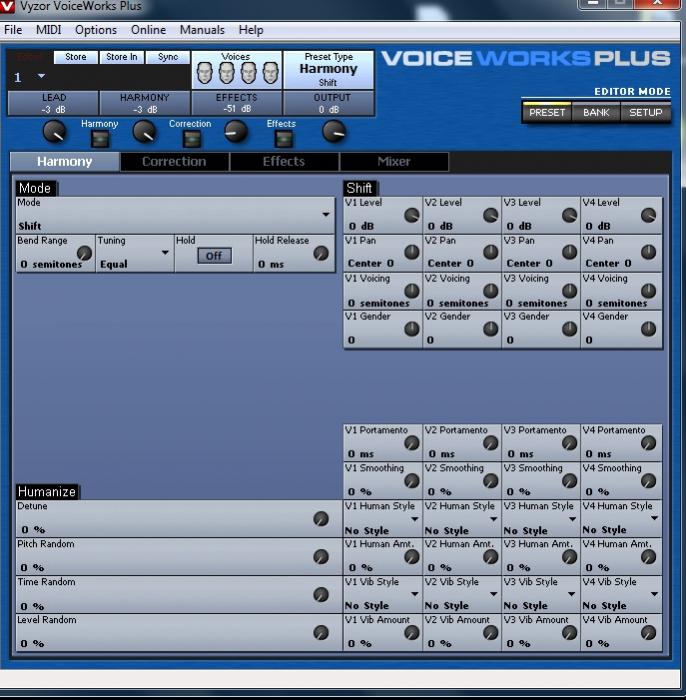Click the V2 Smoothing knob
The height and width of the screenshot is (700, 686).
coord(491,481)
